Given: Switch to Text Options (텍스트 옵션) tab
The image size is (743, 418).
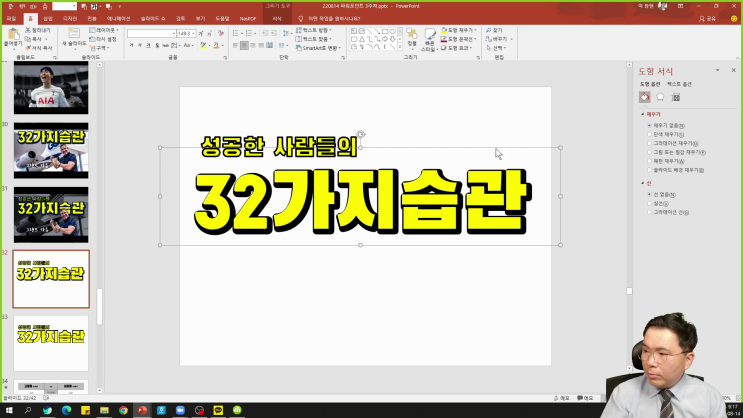Looking at the screenshot, I should (679, 84).
